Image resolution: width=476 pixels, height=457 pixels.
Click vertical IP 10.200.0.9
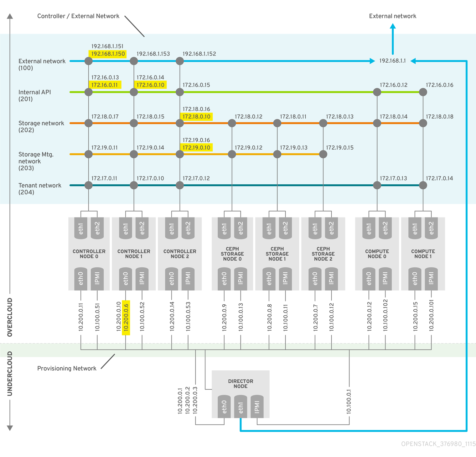coord(224,318)
